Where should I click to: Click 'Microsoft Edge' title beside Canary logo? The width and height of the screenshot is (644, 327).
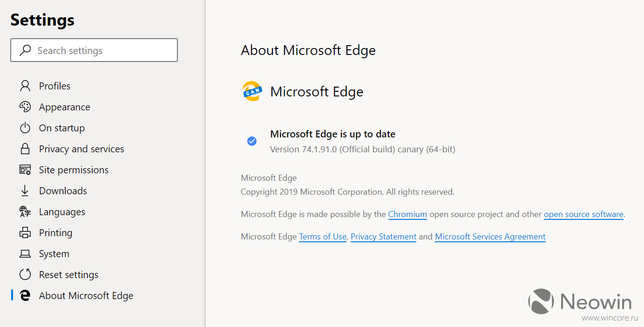[317, 92]
